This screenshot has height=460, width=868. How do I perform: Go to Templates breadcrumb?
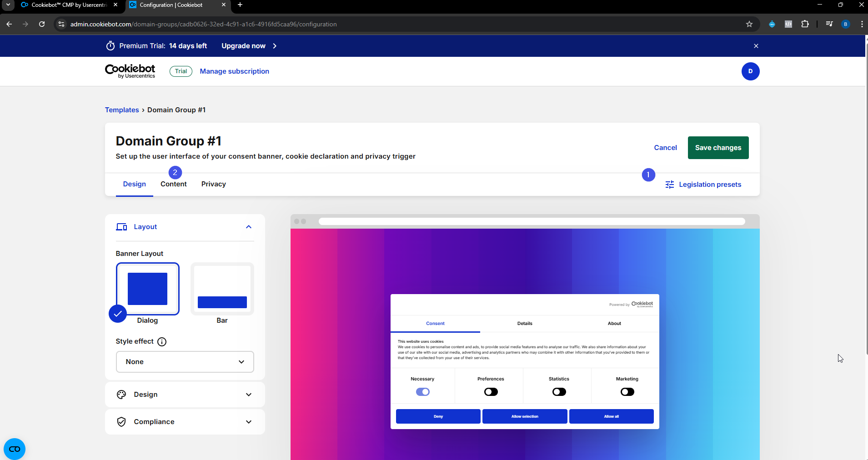tap(122, 110)
